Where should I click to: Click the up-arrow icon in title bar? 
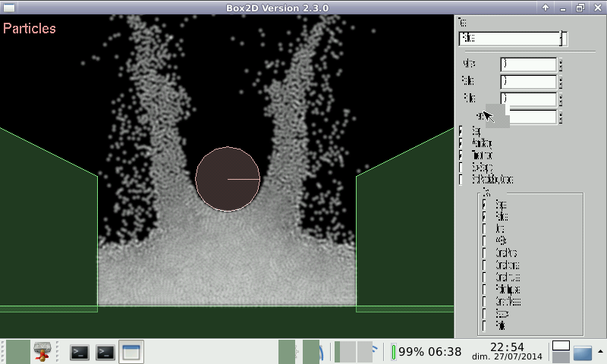(x=545, y=8)
